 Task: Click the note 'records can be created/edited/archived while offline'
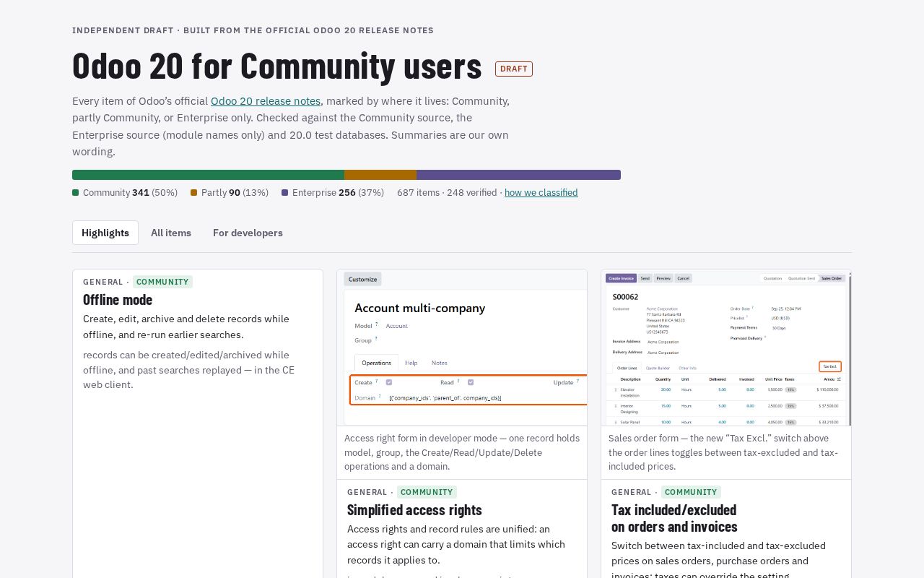pos(188,370)
